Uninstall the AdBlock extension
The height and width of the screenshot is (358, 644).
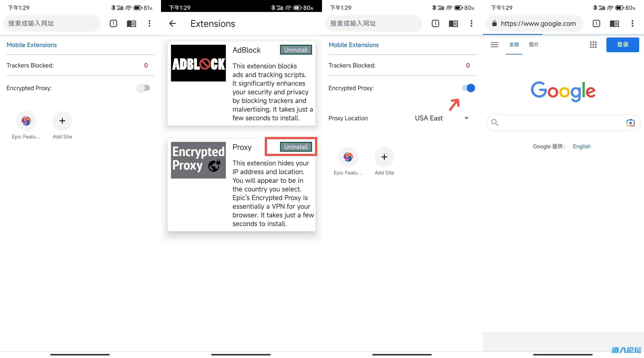point(296,50)
